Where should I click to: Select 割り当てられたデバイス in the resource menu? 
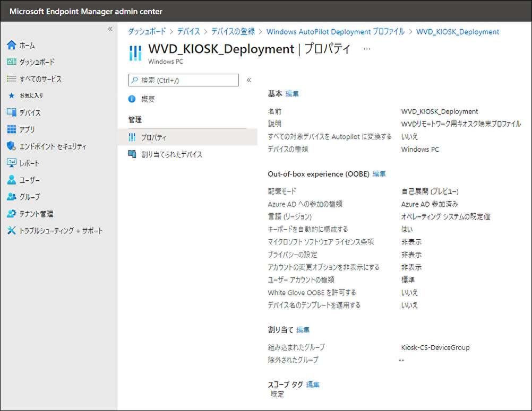[171, 154]
